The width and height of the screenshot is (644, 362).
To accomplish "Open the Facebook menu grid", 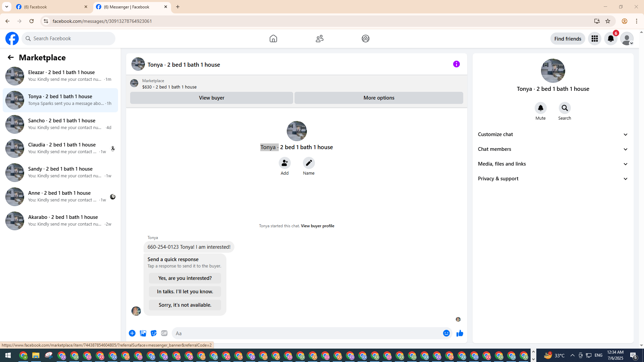I will pyautogui.click(x=594, y=39).
